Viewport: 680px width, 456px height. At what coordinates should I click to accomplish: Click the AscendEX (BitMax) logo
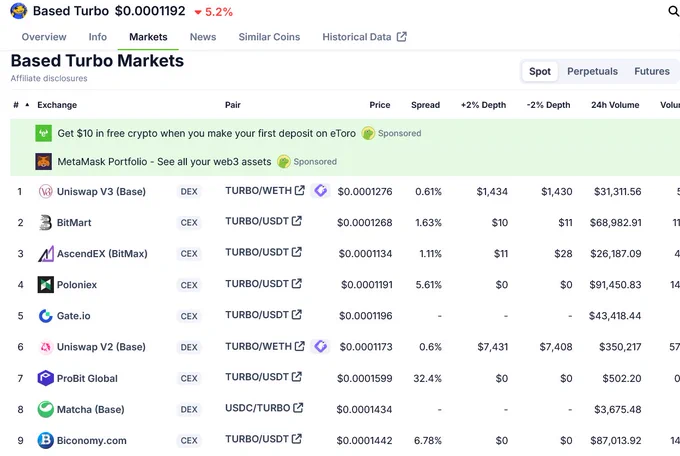pos(46,254)
